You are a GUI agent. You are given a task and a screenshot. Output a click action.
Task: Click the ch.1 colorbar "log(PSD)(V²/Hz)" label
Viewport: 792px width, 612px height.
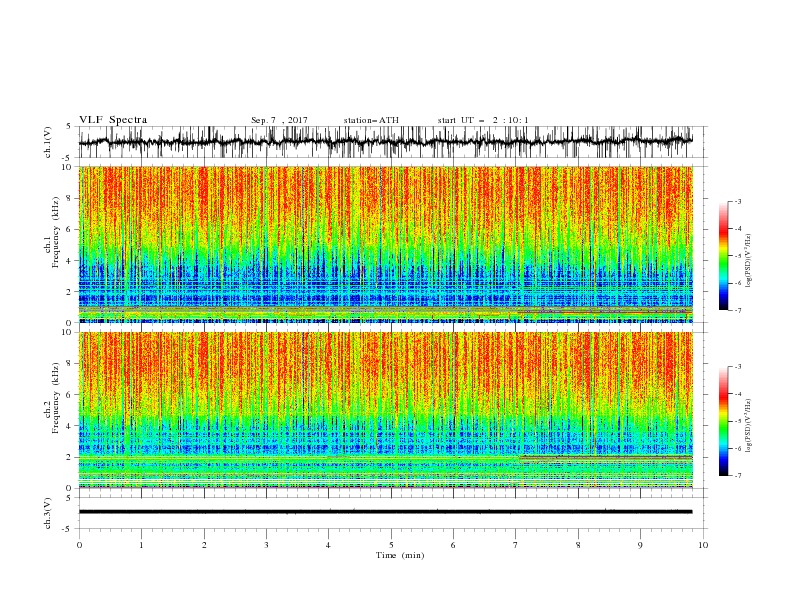(x=748, y=261)
